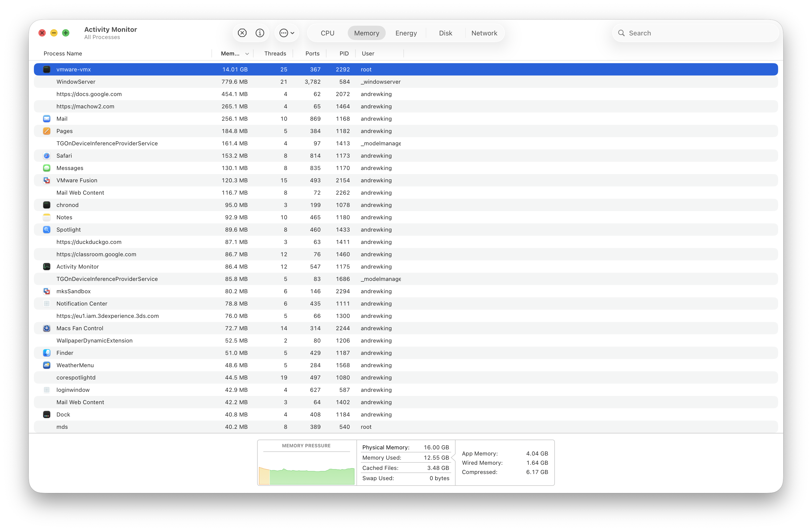Click the root user cell for vmware-vmx
The image size is (812, 531).
click(366, 69)
